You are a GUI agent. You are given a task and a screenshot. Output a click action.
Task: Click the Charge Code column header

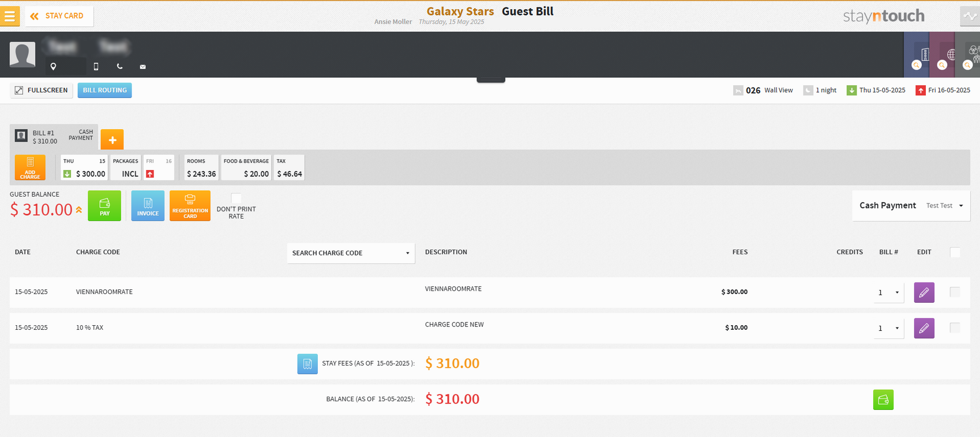click(x=98, y=253)
